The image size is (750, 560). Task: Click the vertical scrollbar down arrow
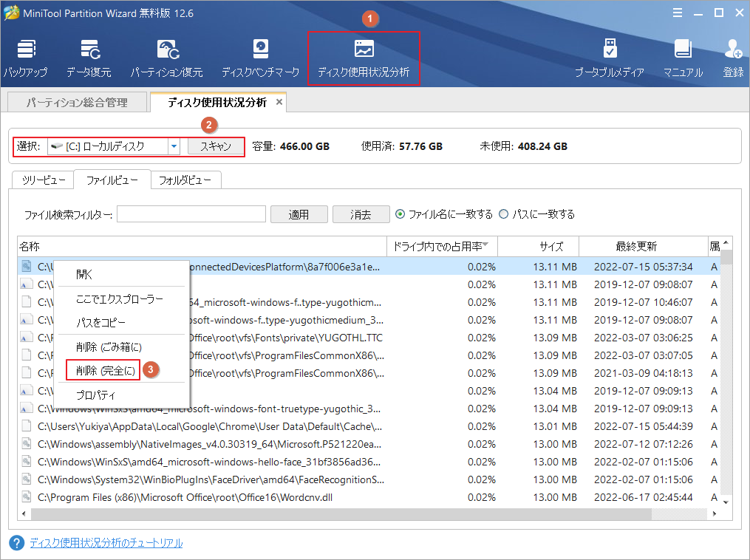[x=726, y=502]
